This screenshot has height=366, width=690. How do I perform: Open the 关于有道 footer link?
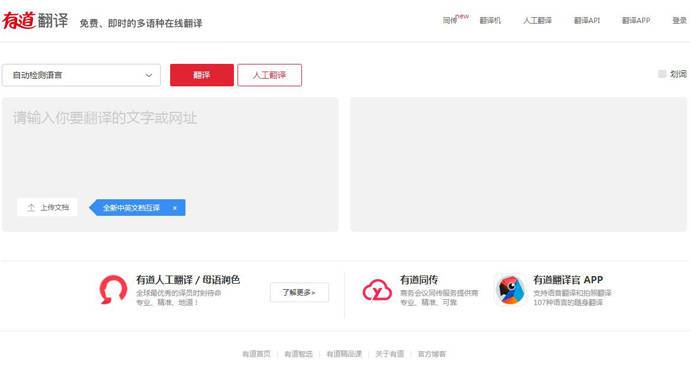pyautogui.click(x=389, y=354)
